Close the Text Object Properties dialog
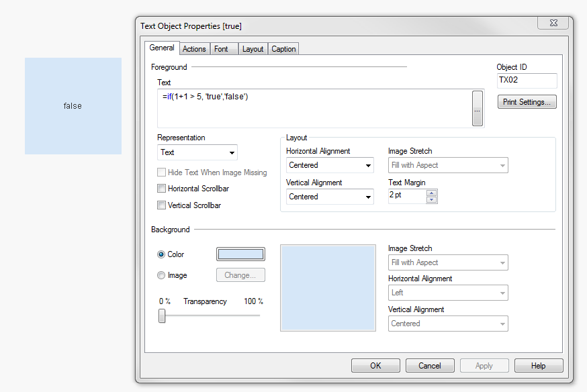This screenshot has width=587, height=392. 555,23
